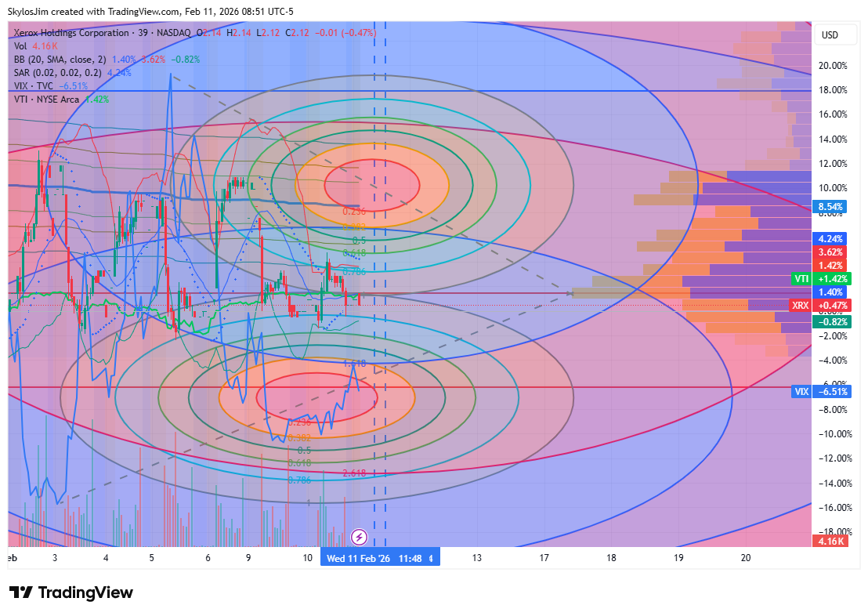
Task: Select the BB (20, SMA, close, 2) legend
Action: [x=60, y=60]
